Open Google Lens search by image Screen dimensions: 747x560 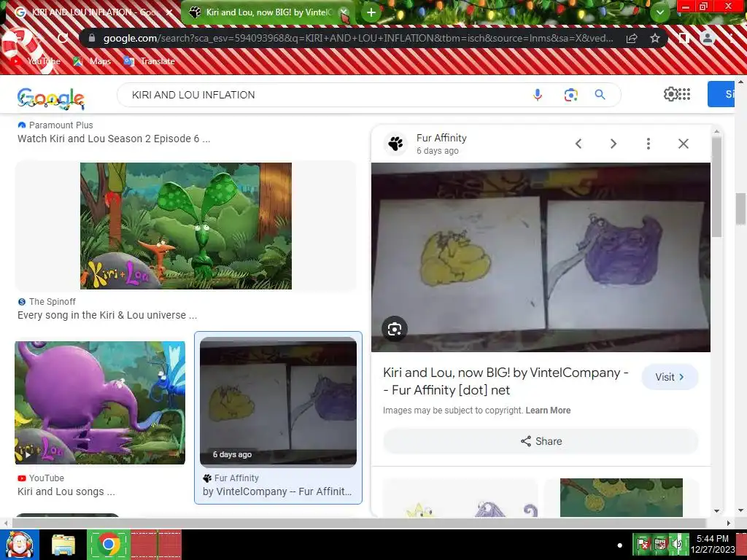pyautogui.click(x=570, y=95)
